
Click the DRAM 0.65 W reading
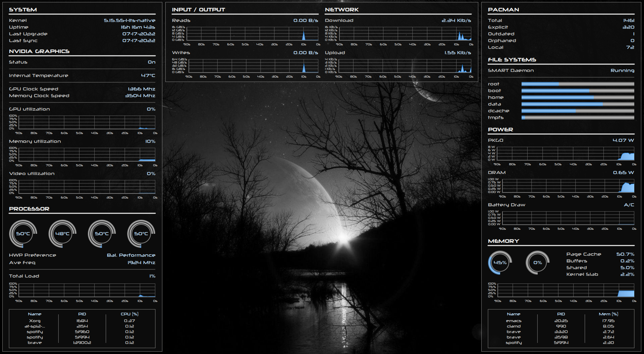624,173
